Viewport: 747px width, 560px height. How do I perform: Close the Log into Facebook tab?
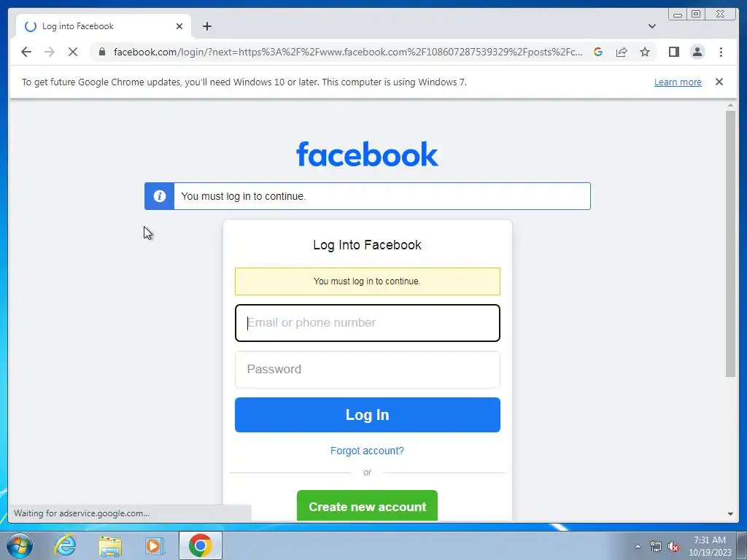tap(179, 26)
